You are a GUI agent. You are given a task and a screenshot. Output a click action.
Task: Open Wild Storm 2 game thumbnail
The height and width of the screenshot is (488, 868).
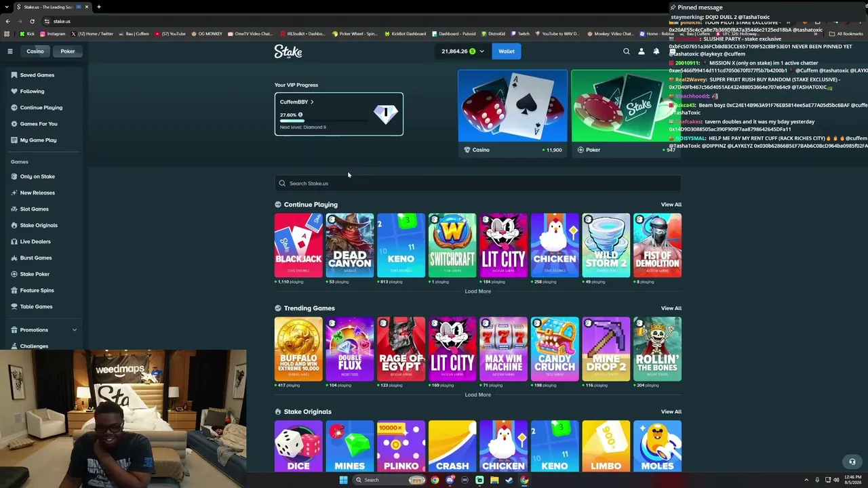pos(606,245)
